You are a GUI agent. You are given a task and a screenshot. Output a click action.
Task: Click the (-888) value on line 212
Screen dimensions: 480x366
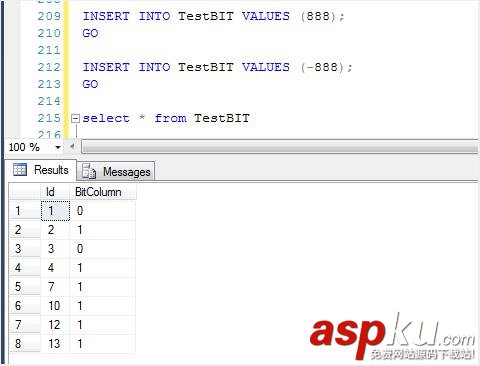click(326, 67)
